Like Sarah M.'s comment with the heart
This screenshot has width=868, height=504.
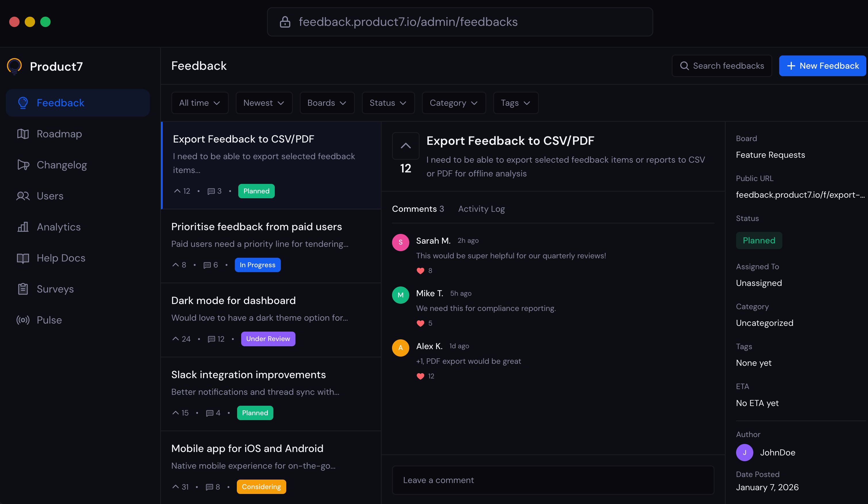[x=420, y=271]
